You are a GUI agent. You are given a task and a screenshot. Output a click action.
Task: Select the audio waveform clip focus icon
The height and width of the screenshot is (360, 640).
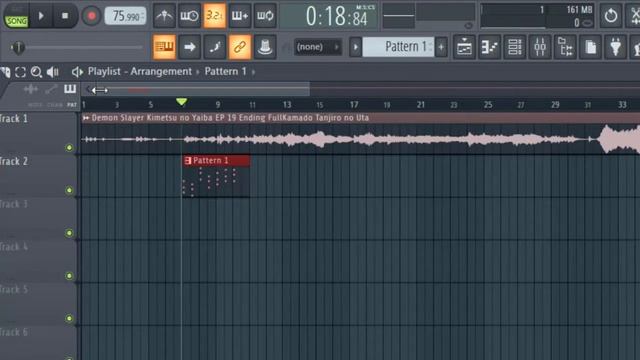(x=31, y=89)
